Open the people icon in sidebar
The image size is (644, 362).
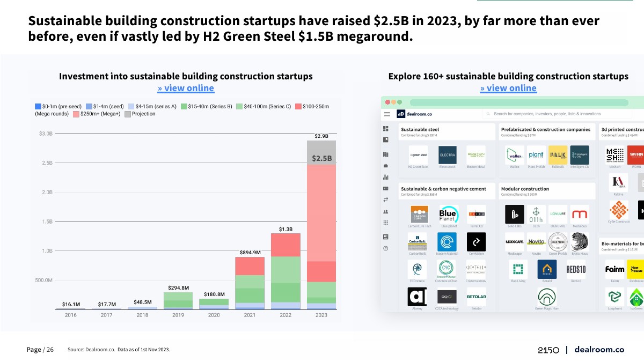point(385,212)
